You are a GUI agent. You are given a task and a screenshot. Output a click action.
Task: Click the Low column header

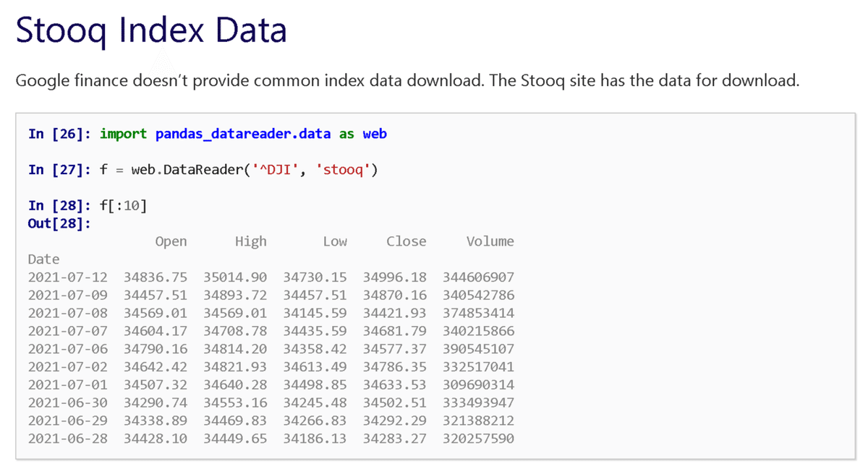(x=335, y=241)
